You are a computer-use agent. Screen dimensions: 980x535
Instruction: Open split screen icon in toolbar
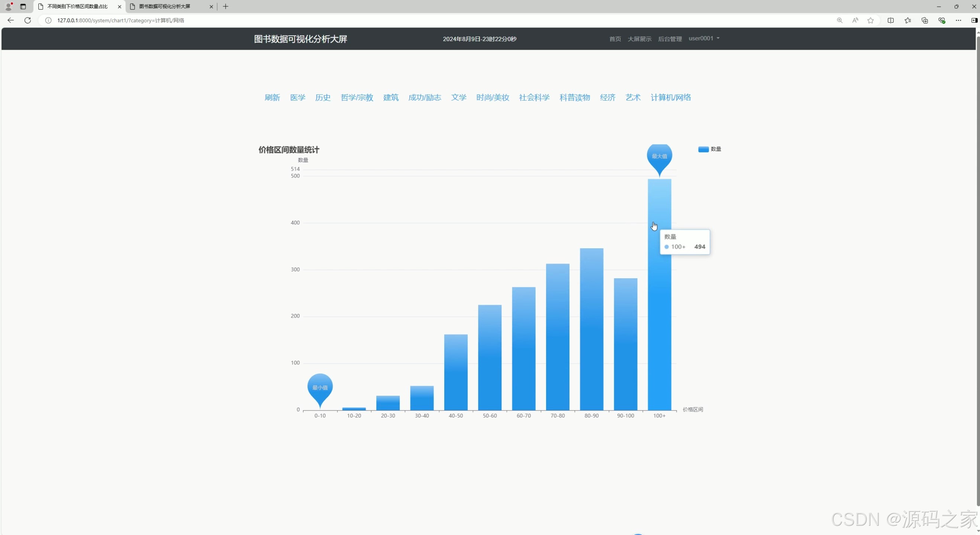[891, 20]
